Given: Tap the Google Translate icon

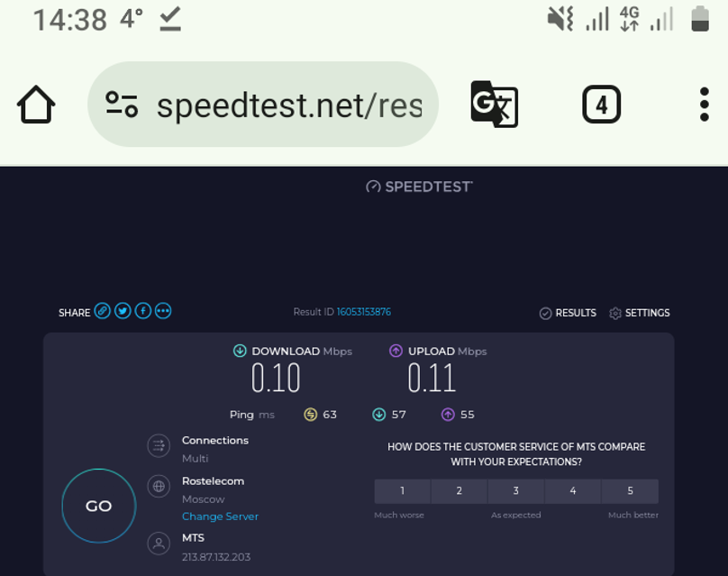Looking at the screenshot, I should click(x=494, y=104).
